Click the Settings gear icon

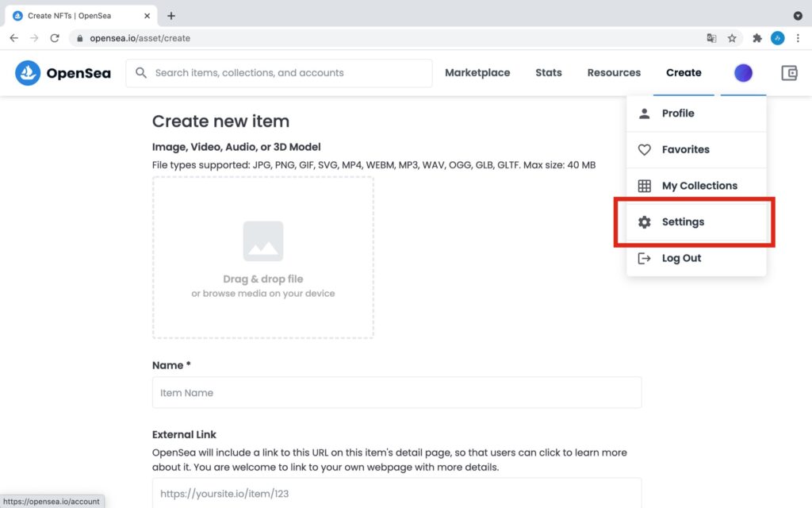pos(644,222)
